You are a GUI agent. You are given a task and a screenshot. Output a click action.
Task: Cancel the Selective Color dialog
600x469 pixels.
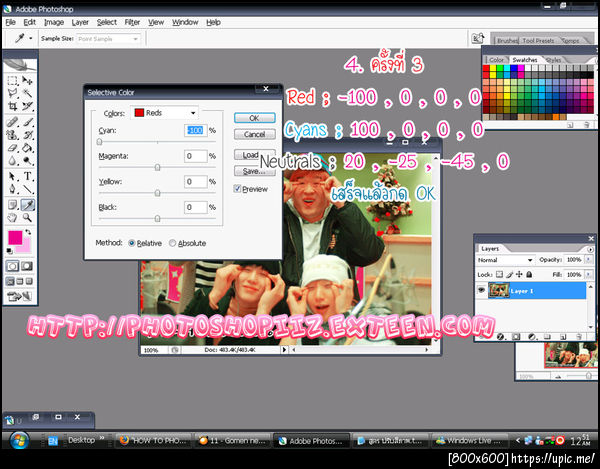(x=254, y=134)
